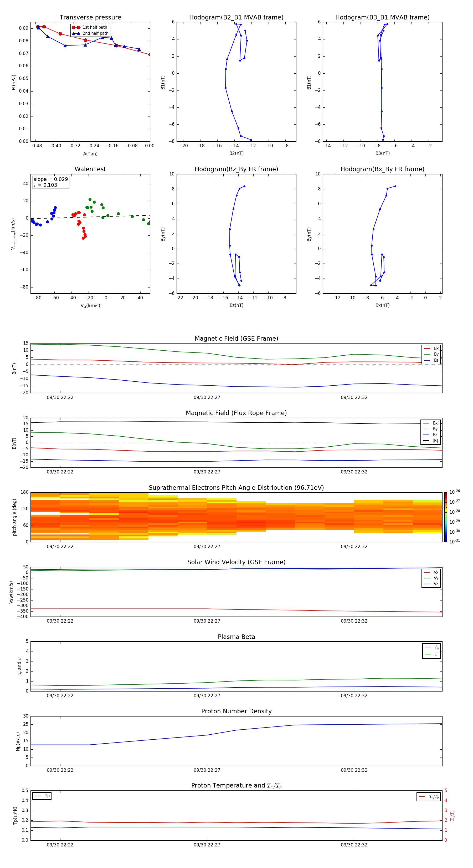473x868 pixels.
Task: Click the '10^-31' color bar label
Action: (x=455, y=542)
